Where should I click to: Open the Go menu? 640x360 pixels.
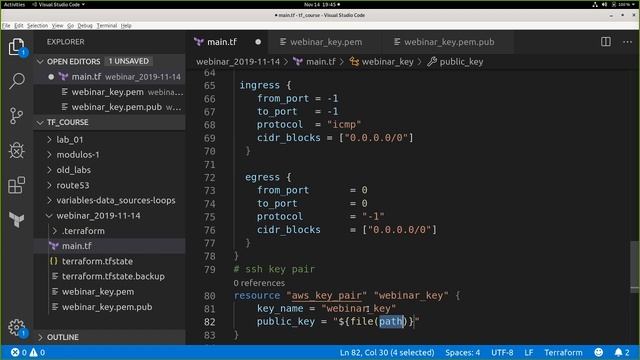71,25
